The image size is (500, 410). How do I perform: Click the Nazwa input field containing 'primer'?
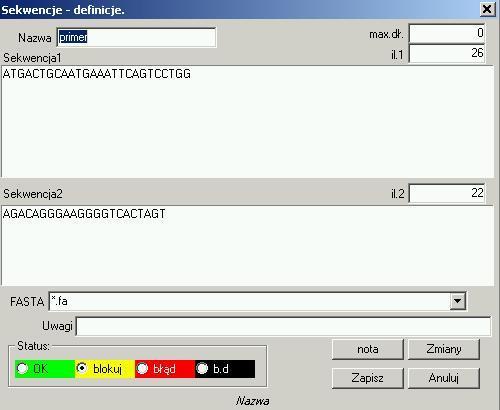pyautogui.click(x=136, y=37)
